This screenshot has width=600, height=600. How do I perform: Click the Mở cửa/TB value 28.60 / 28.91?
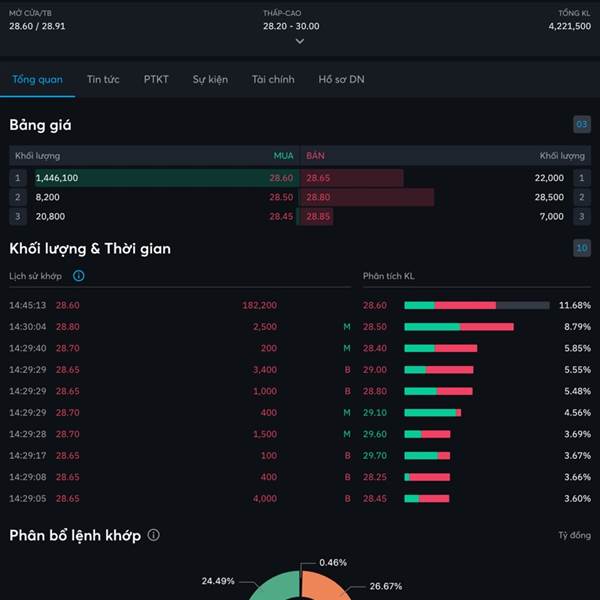(x=37, y=26)
